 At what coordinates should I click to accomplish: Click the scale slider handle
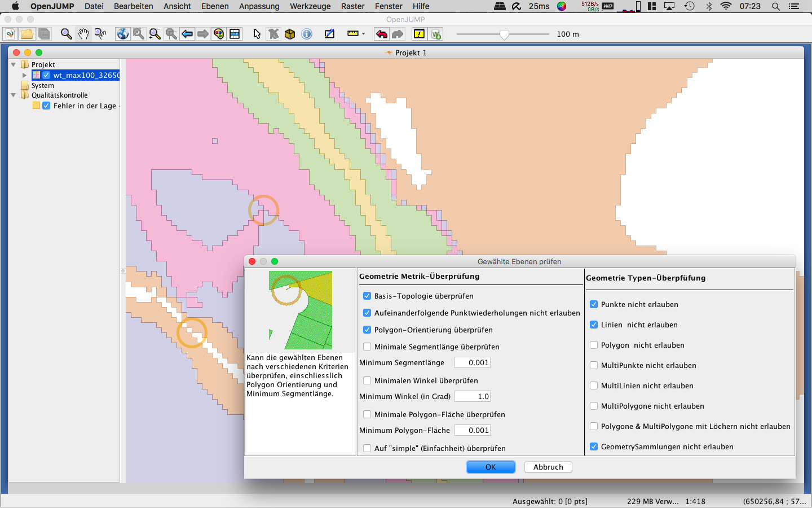pos(504,34)
